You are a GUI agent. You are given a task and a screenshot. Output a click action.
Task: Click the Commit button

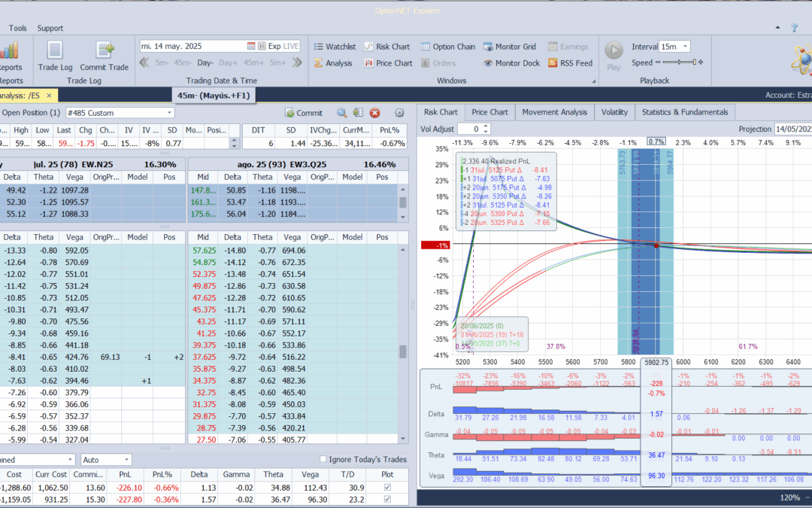pos(304,112)
